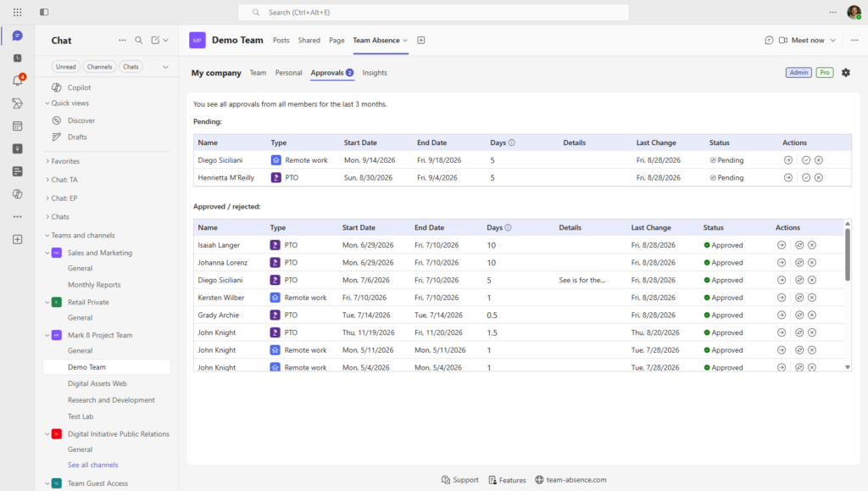Open Team Absence settings gear
This screenshot has height=491, width=868.
846,73
